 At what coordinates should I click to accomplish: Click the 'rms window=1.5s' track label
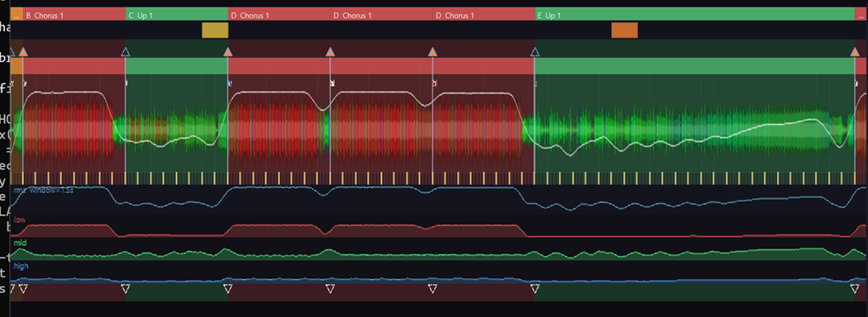coord(44,190)
